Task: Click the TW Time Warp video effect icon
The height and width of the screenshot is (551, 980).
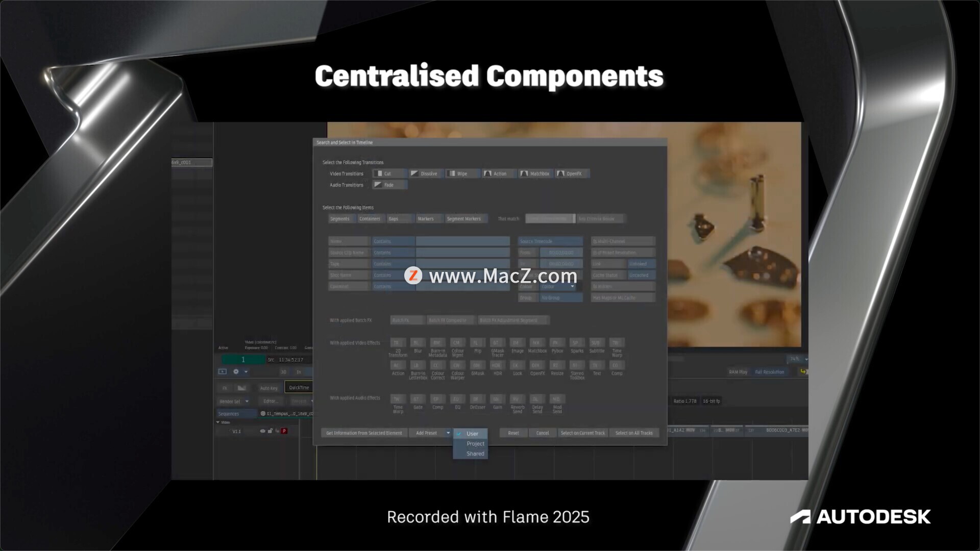Action: point(617,343)
